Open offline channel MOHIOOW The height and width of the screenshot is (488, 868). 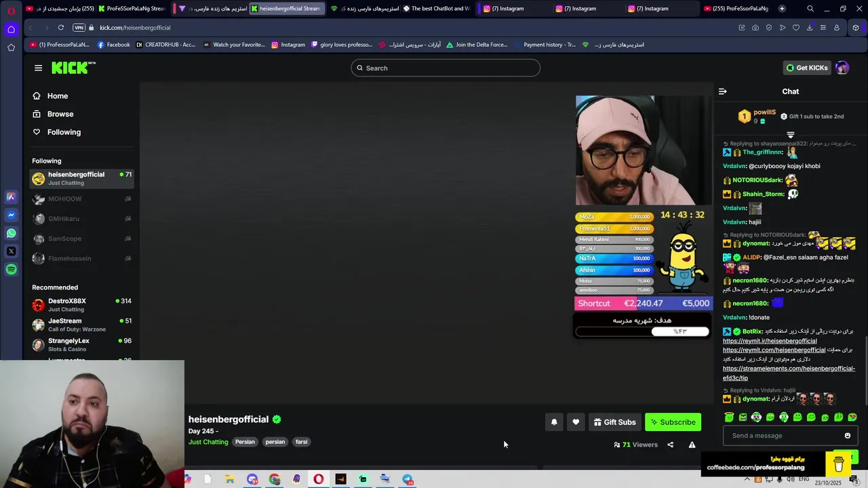(81, 199)
